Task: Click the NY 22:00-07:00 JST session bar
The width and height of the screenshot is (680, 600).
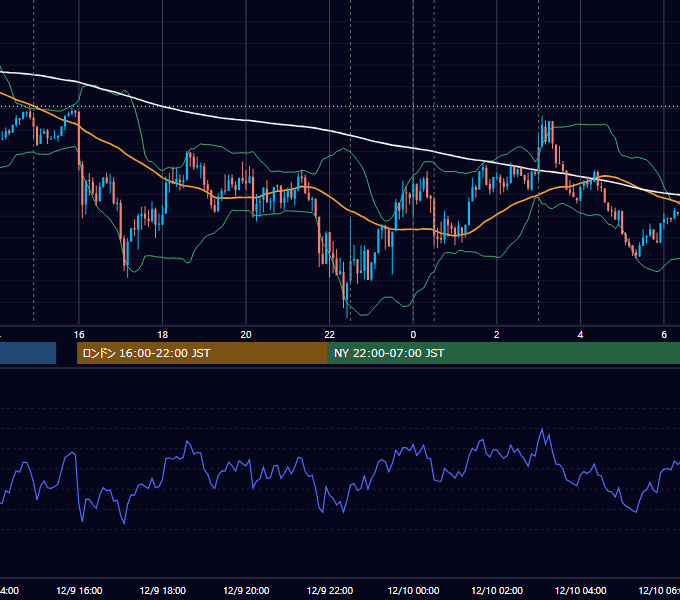Action: click(x=503, y=353)
